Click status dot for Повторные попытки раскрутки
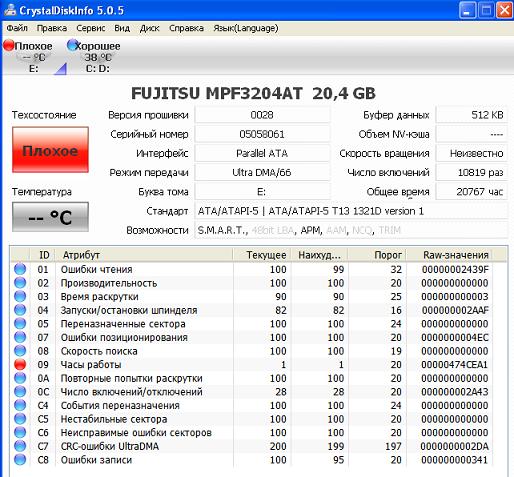 click(x=20, y=378)
